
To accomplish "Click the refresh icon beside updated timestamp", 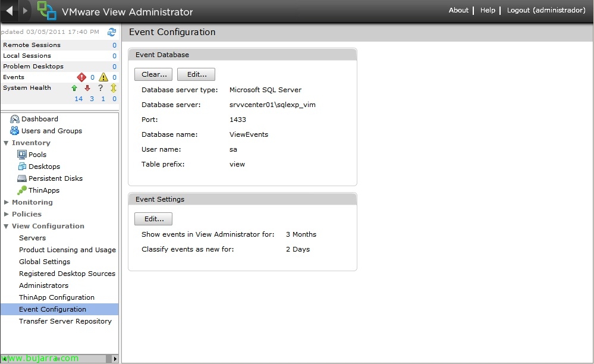I will tap(111, 32).
